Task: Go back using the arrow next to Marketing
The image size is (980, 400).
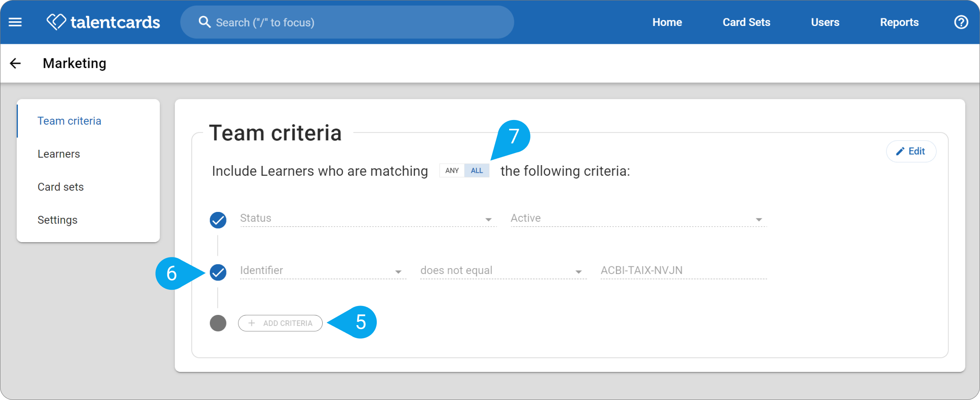Action: tap(15, 63)
